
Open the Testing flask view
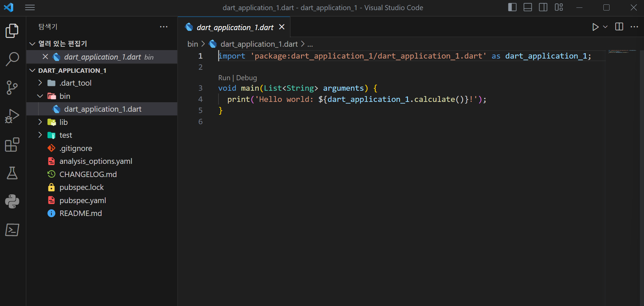[12, 173]
